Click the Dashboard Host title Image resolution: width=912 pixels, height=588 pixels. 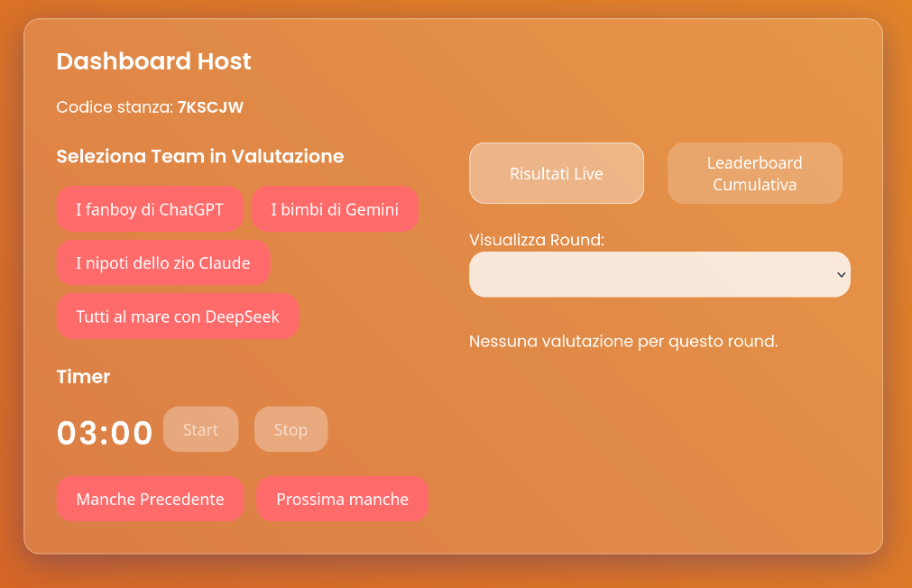tap(153, 61)
